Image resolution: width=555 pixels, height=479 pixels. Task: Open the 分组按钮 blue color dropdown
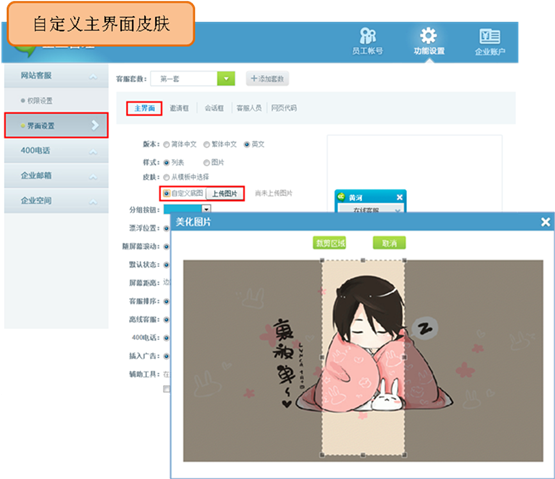[188, 209]
